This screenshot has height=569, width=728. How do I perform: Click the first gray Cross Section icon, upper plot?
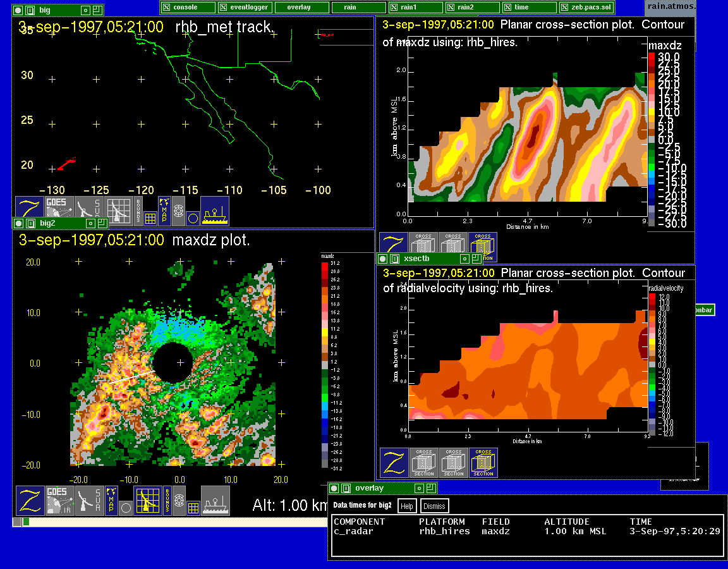point(424,247)
